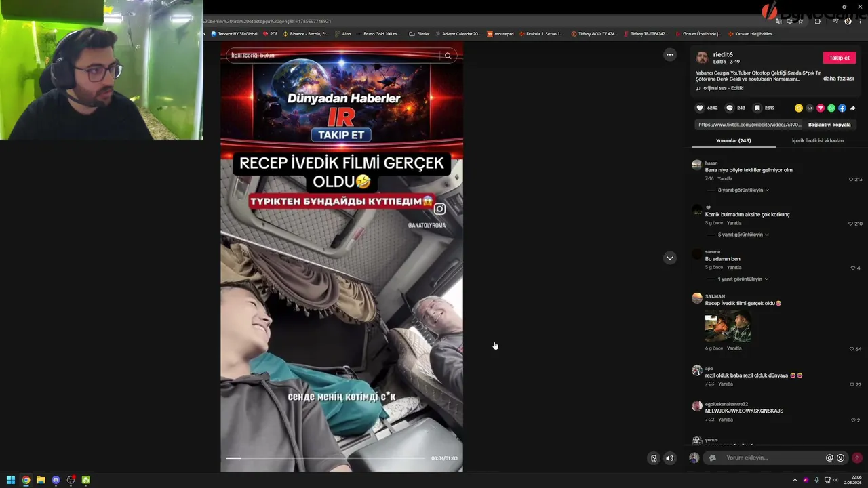The image size is (868, 488).
Task: Save the video with the bookmark icon
Action: click(x=757, y=108)
